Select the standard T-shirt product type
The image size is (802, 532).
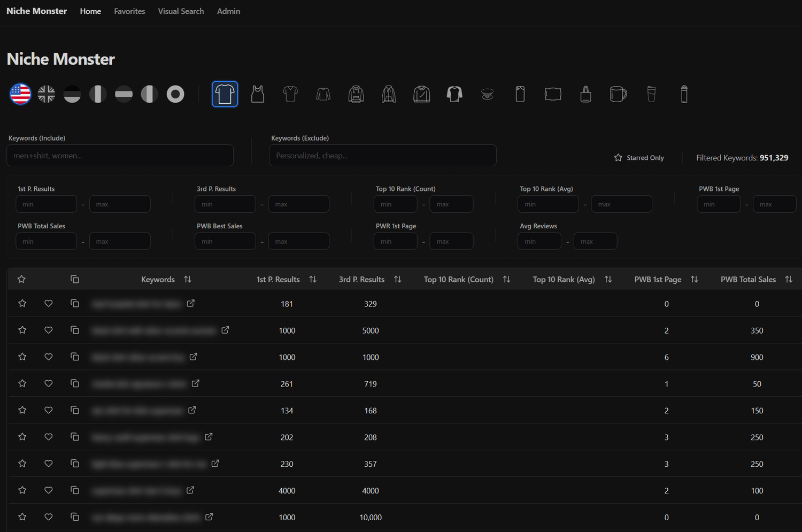pyautogui.click(x=225, y=94)
